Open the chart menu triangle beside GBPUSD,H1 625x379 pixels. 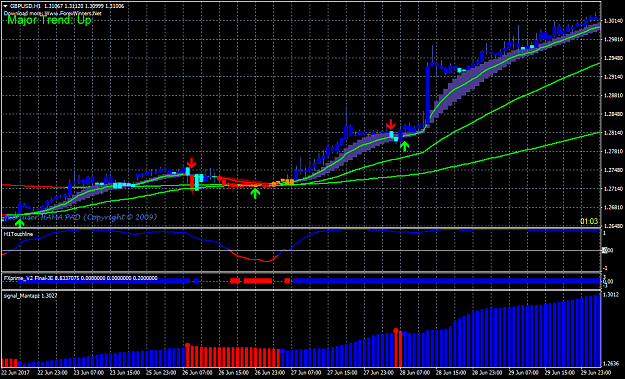click(x=5, y=6)
